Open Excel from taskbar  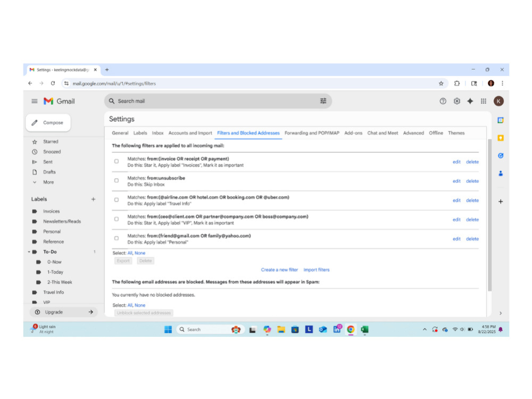[x=365, y=329]
